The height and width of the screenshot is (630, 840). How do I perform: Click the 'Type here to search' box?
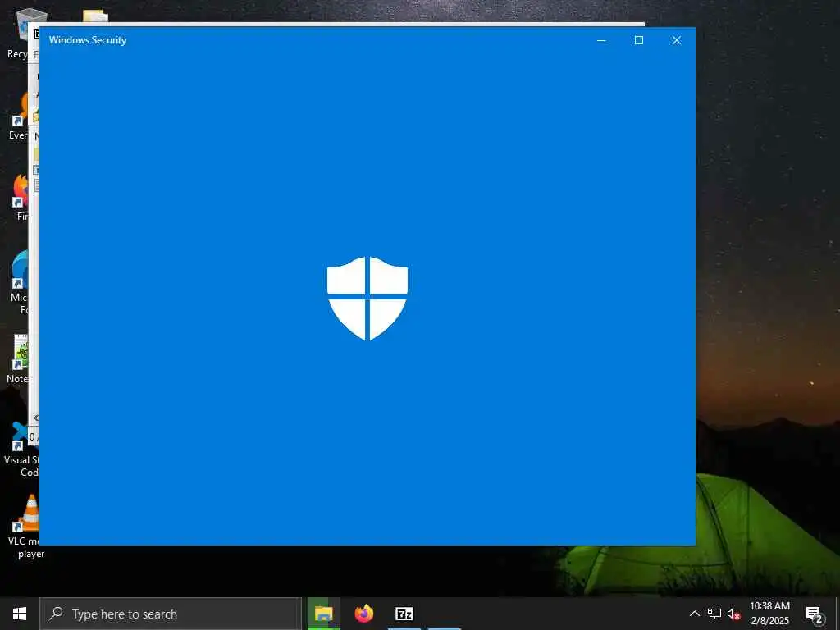(171, 614)
